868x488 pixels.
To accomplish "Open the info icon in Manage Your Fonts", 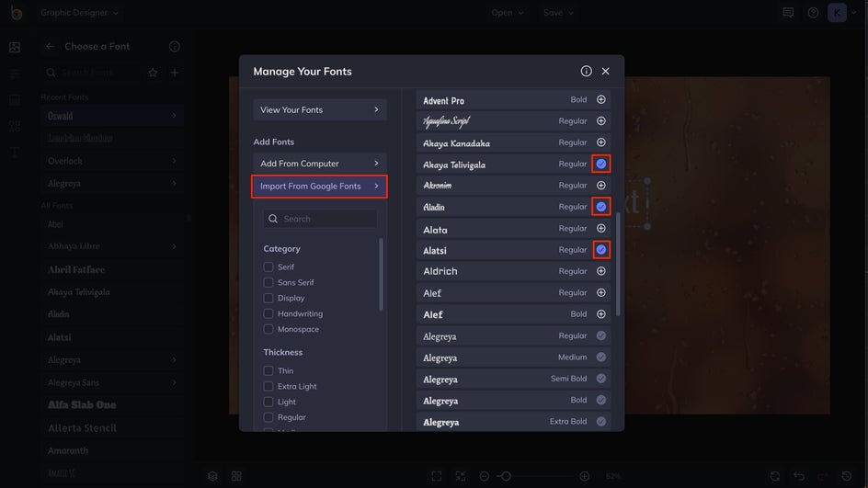I will tap(586, 71).
